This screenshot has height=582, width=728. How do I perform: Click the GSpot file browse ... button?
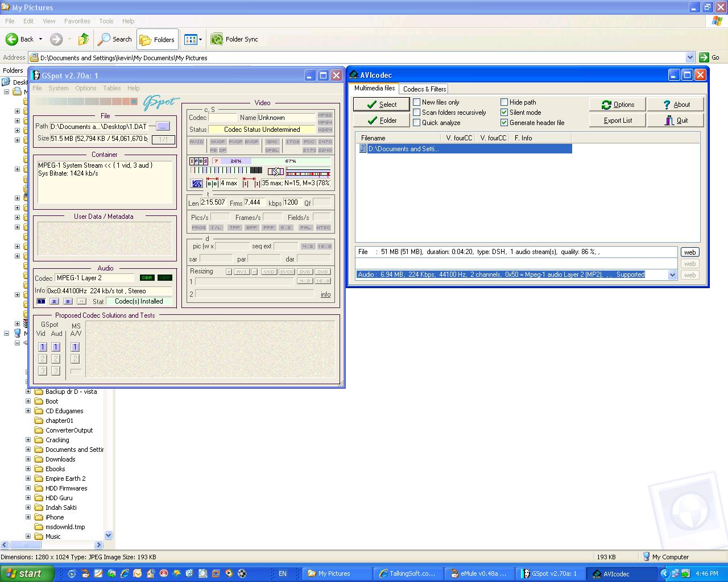(x=163, y=126)
